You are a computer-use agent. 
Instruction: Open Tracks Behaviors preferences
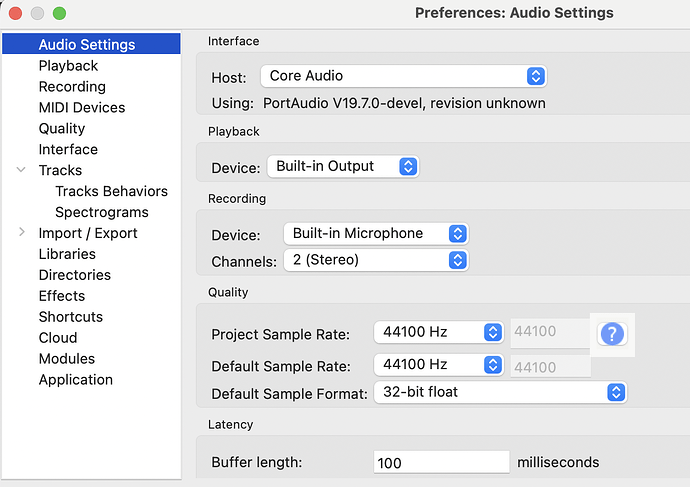click(x=111, y=191)
